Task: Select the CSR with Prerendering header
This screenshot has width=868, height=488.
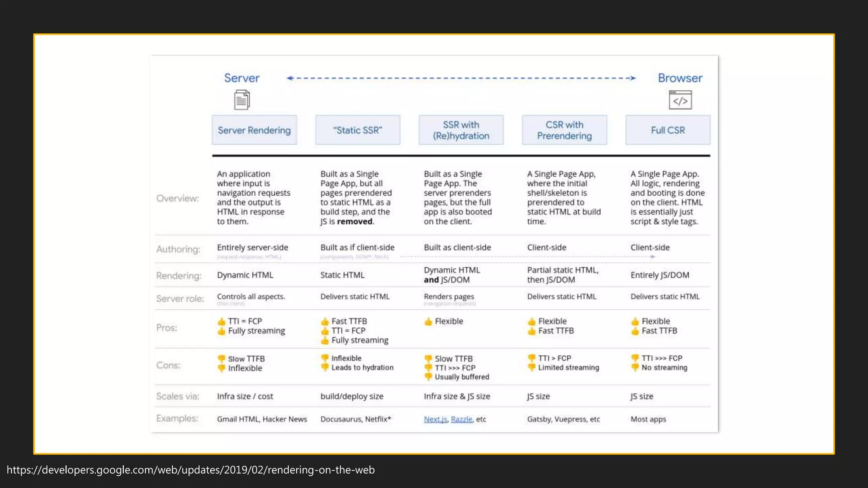Action: pos(565,130)
